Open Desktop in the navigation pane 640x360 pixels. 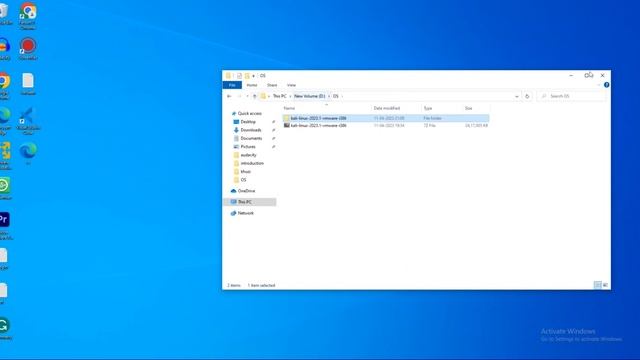tap(248, 122)
